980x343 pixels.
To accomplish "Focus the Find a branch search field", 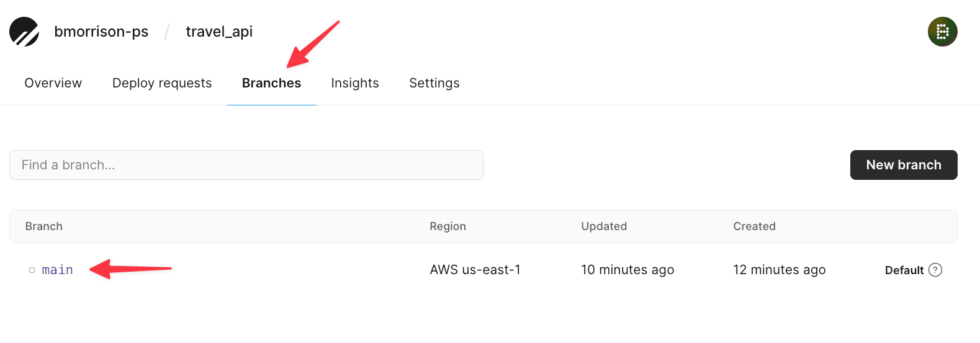I will click(x=246, y=165).
